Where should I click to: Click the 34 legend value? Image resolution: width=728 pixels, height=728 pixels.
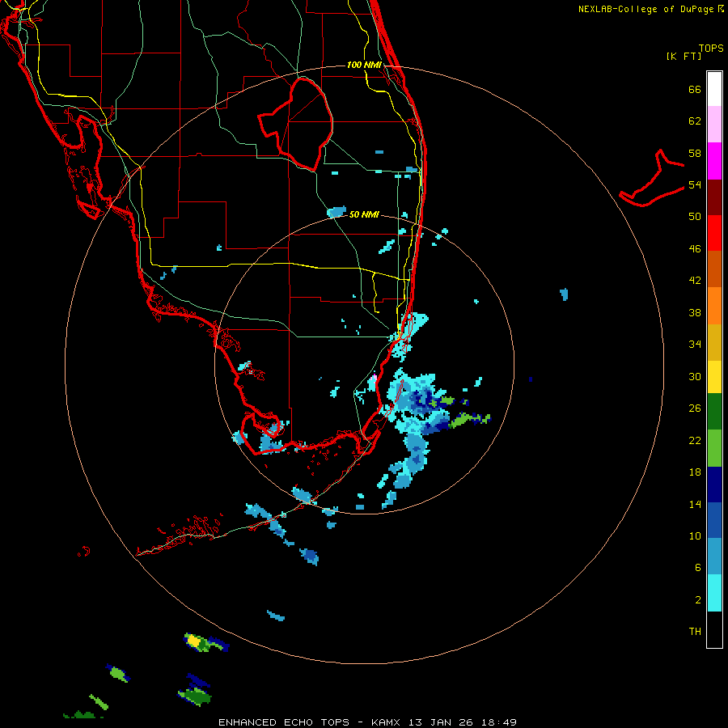coord(695,345)
